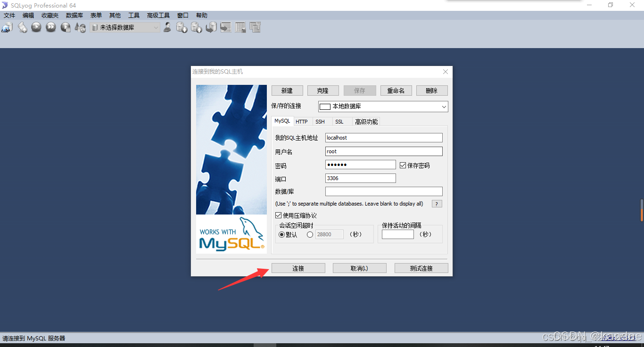Create a new query editor from the toolbar
The width and height of the screenshot is (644, 347).
[22, 27]
